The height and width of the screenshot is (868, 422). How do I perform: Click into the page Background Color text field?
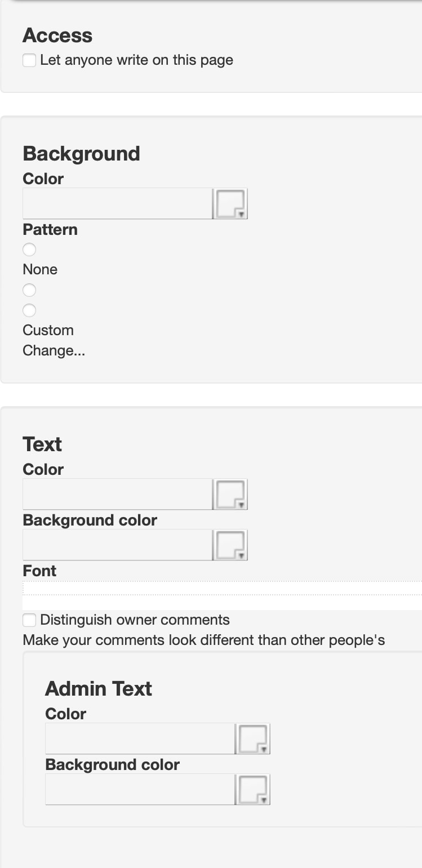(x=117, y=203)
